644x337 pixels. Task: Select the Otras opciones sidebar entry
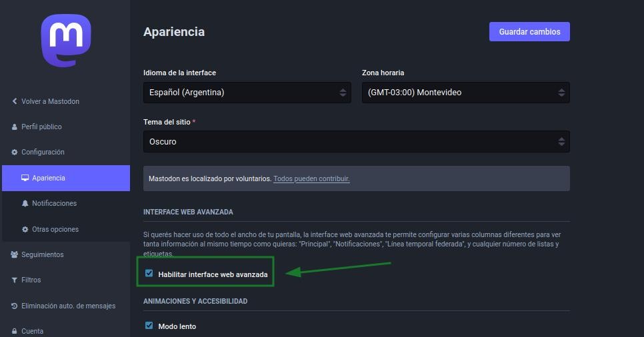55,230
